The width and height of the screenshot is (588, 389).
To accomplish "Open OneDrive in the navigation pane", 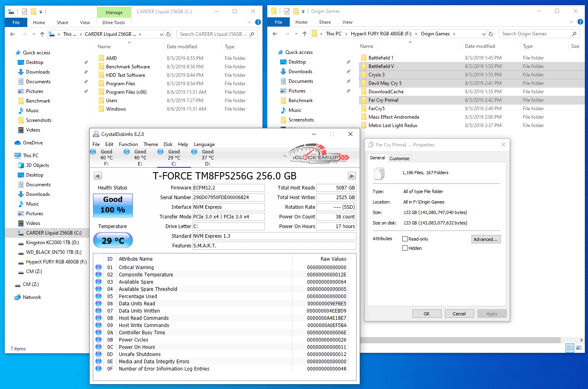I will pos(33,143).
